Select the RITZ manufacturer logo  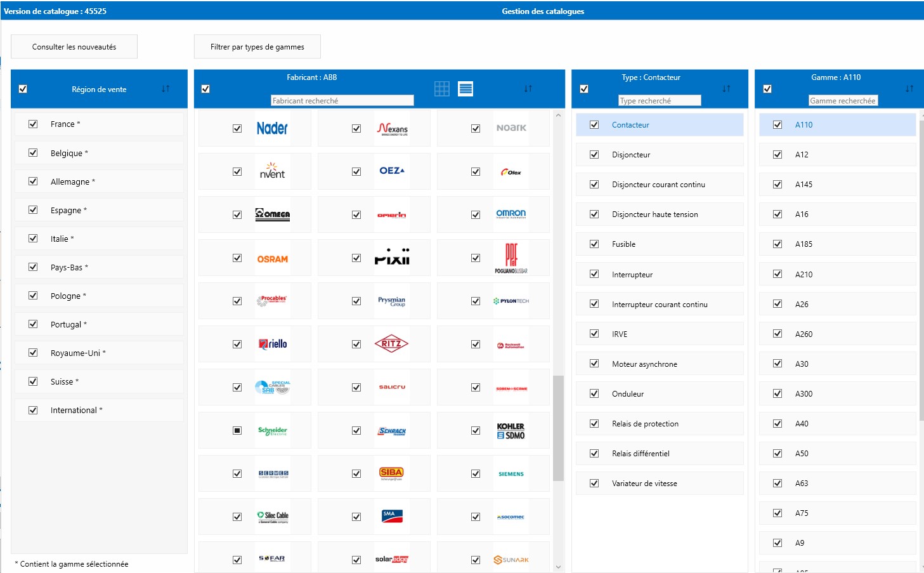(392, 344)
